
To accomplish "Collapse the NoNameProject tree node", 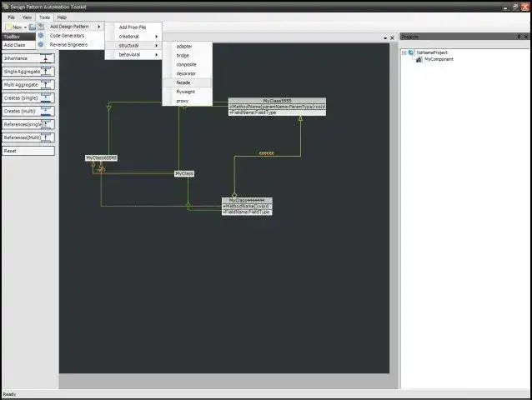I will pyautogui.click(x=404, y=52).
